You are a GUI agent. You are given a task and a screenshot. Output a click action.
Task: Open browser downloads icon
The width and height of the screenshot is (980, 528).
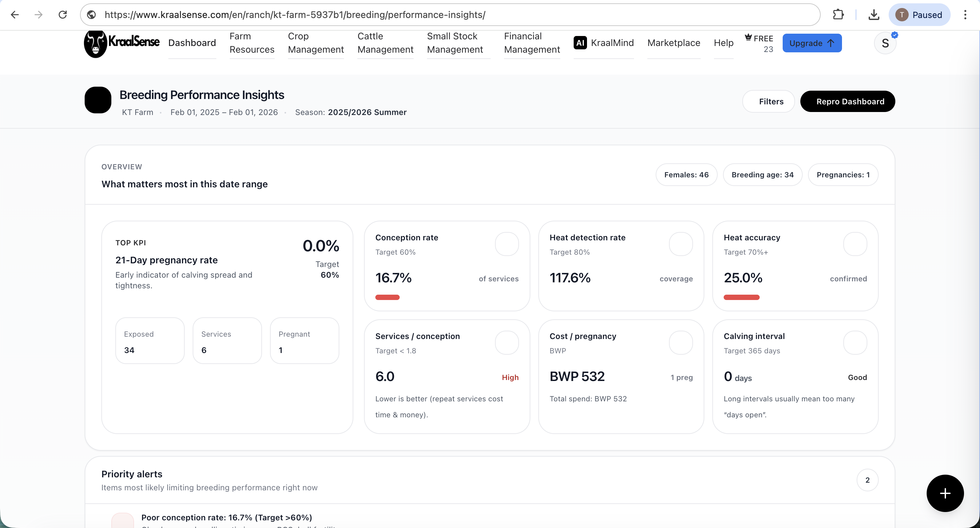click(x=874, y=14)
